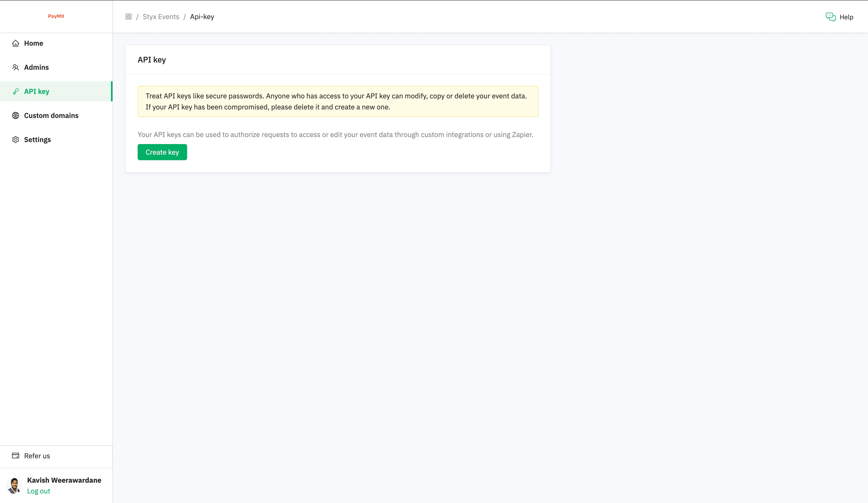
Task: Go to Home in the sidebar
Action: (x=56, y=43)
